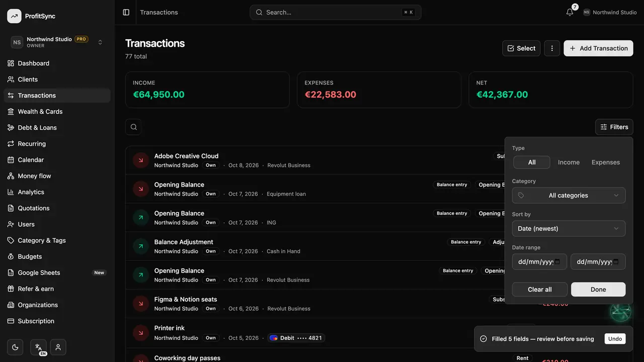Screen dimensions: 644x362
Task: Click the Income total card €64,950.00
Action: [207, 89]
